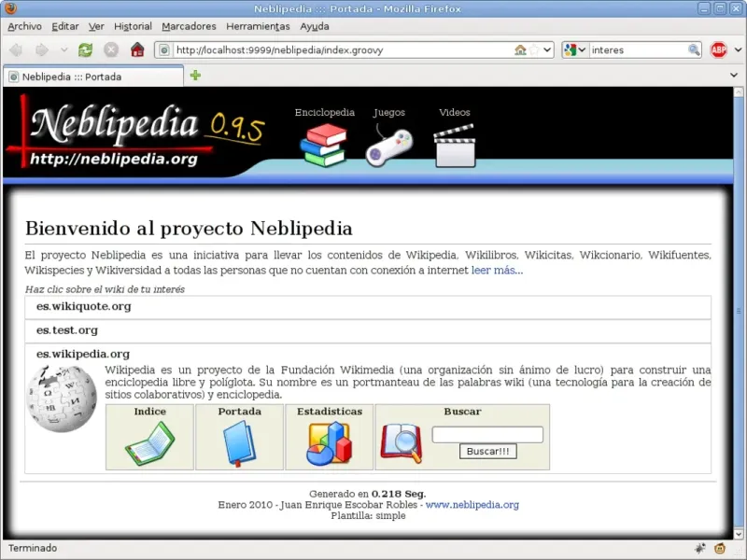Choose a search engine from Google dropdown
747x560 pixels.
pos(574,49)
